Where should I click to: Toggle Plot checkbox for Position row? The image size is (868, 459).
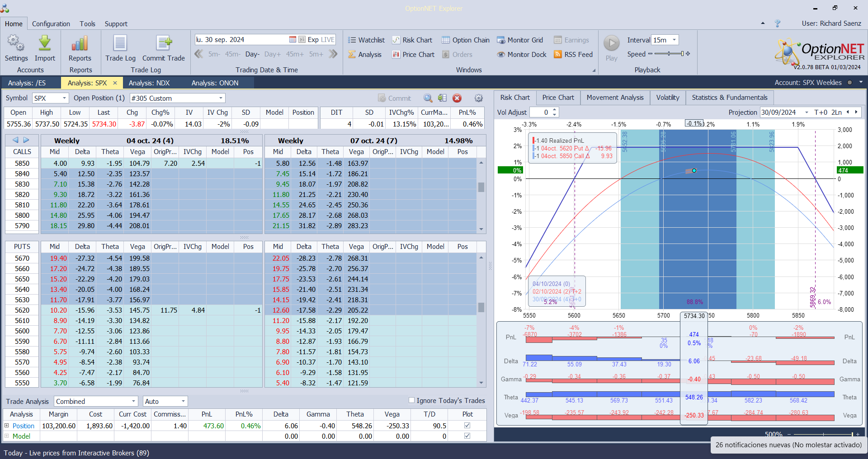click(x=467, y=426)
